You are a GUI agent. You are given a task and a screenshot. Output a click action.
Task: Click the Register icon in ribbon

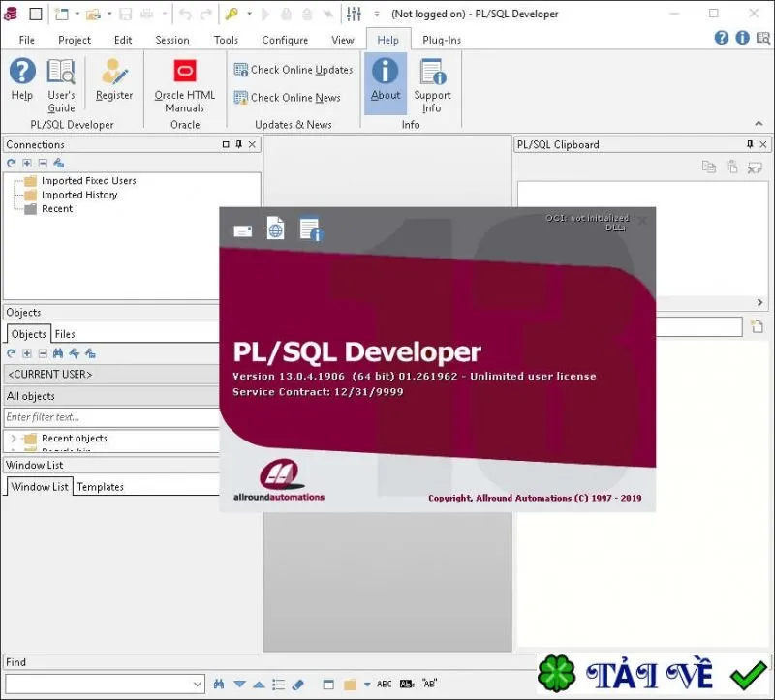pos(114,72)
